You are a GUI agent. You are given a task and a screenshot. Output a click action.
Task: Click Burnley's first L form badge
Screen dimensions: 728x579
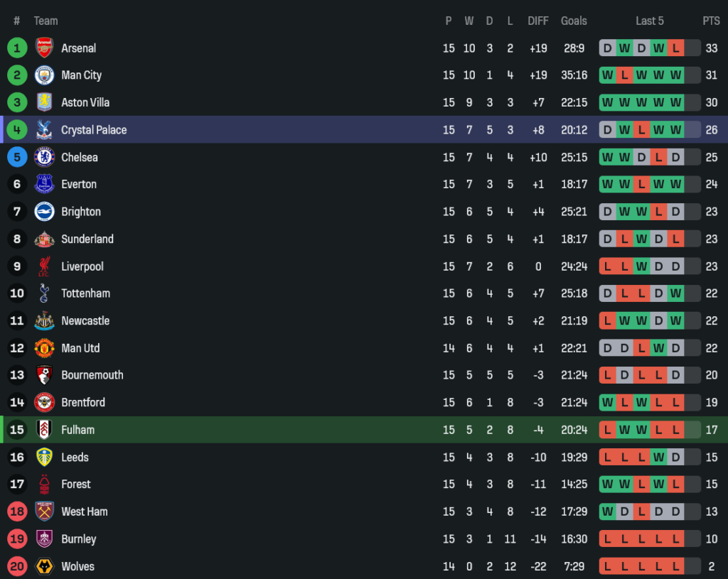point(607,539)
